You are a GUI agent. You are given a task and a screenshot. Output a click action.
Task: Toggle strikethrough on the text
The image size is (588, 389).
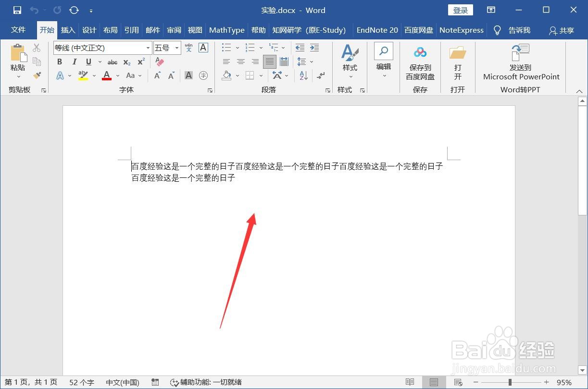(112, 62)
